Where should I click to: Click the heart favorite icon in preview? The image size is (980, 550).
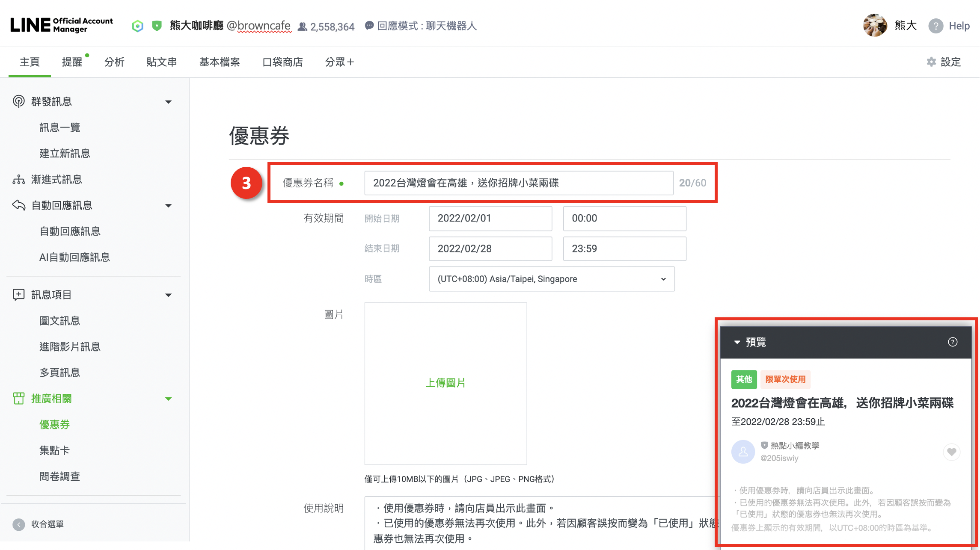(x=951, y=452)
